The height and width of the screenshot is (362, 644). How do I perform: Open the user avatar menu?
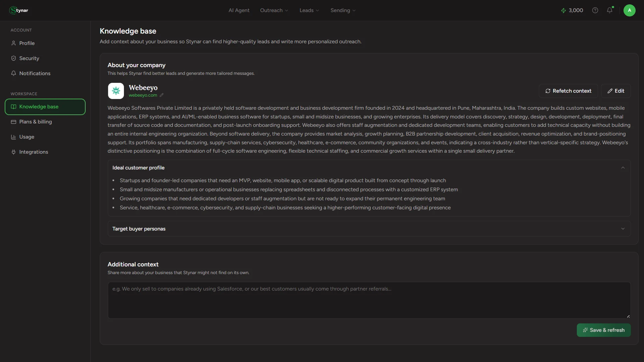(x=629, y=10)
